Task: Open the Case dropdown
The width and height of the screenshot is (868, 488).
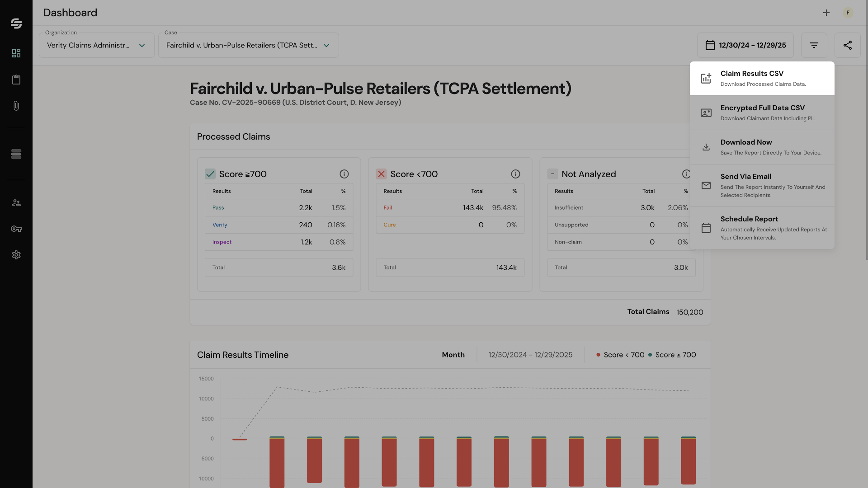Action: pyautogui.click(x=249, y=45)
